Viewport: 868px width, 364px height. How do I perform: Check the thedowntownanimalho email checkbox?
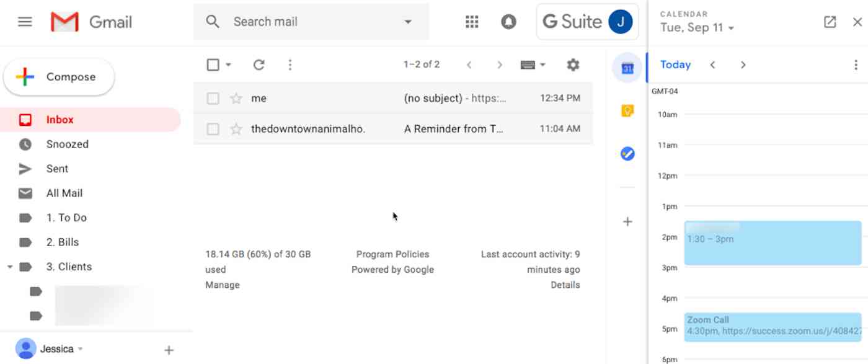213,129
